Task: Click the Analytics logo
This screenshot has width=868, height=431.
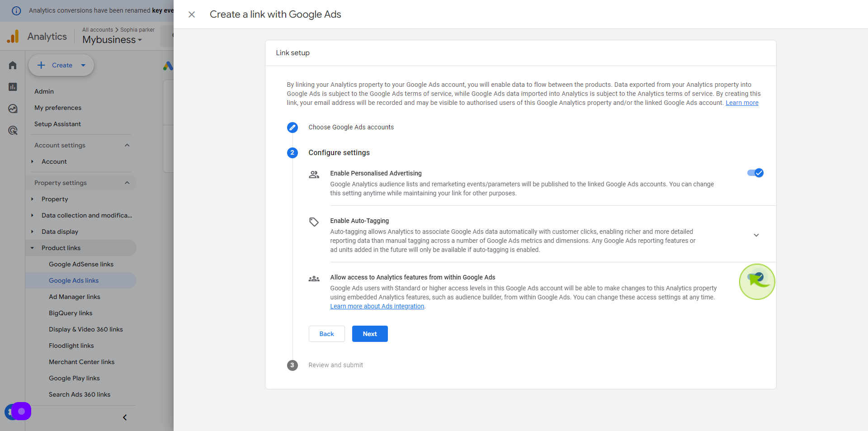Action: (x=13, y=36)
